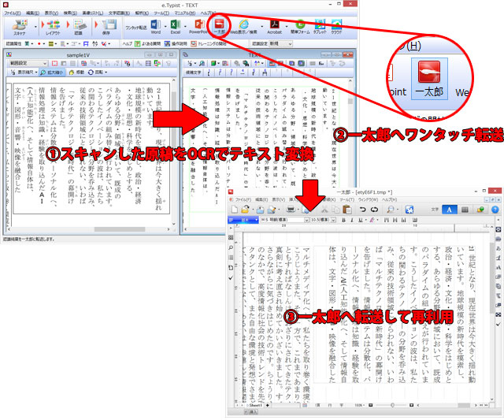Screen dimensions: 504x420
Task: Click the magnifier zoom icon in 一太郎
Action: point(391,210)
